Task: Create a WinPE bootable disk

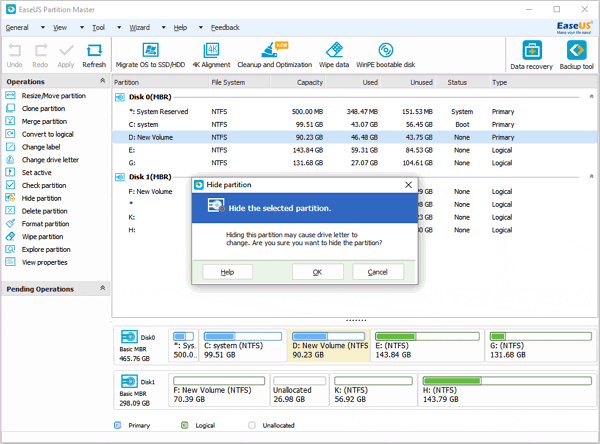Action: [x=385, y=55]
